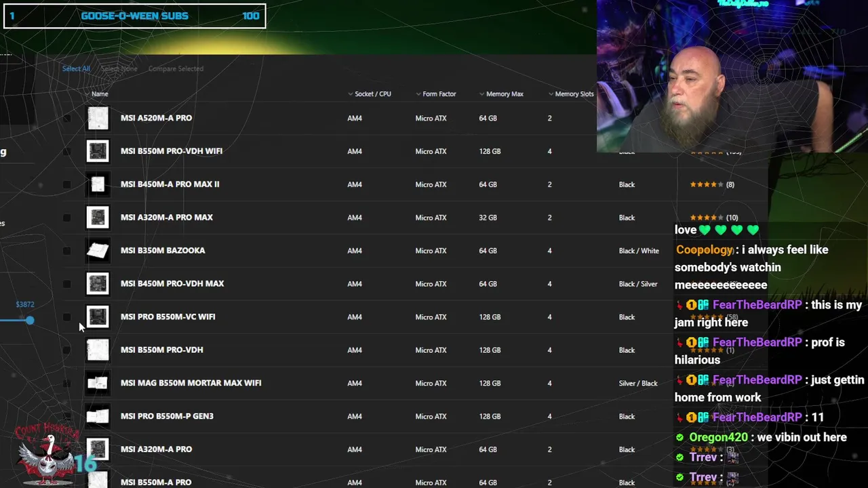Open the MSI B550M PRO-VDH WIFI product link

pyautogui.click(x=172, y=151)
